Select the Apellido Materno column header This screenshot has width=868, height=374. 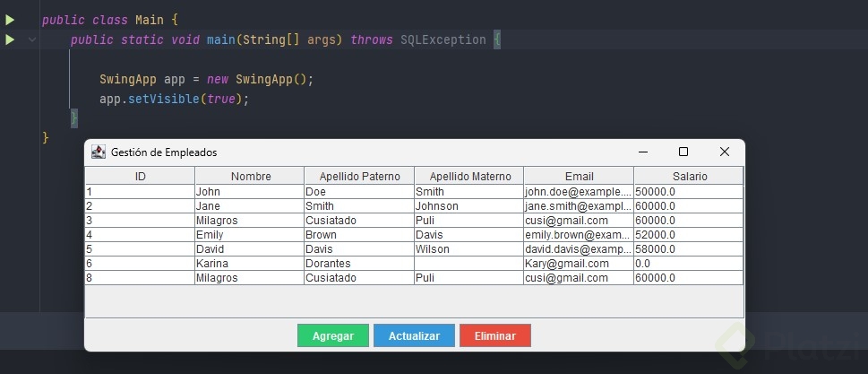pyautogui.click(x=469, y=176)
